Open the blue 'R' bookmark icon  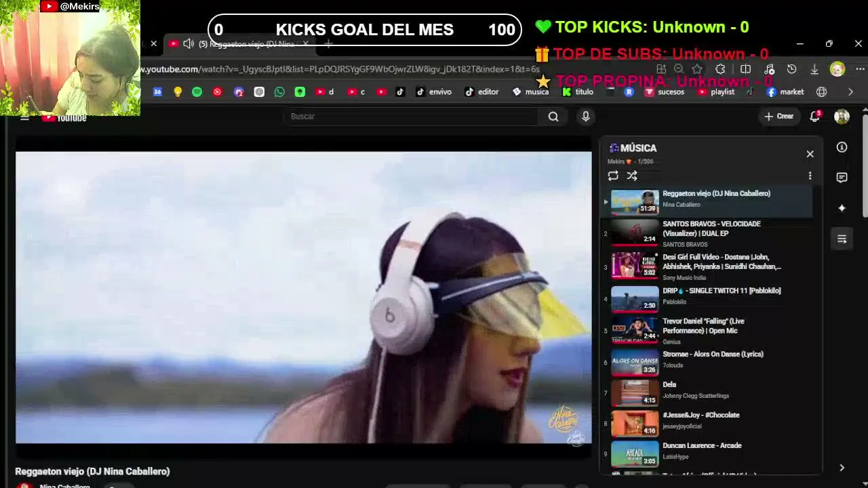tap(629, 92)
